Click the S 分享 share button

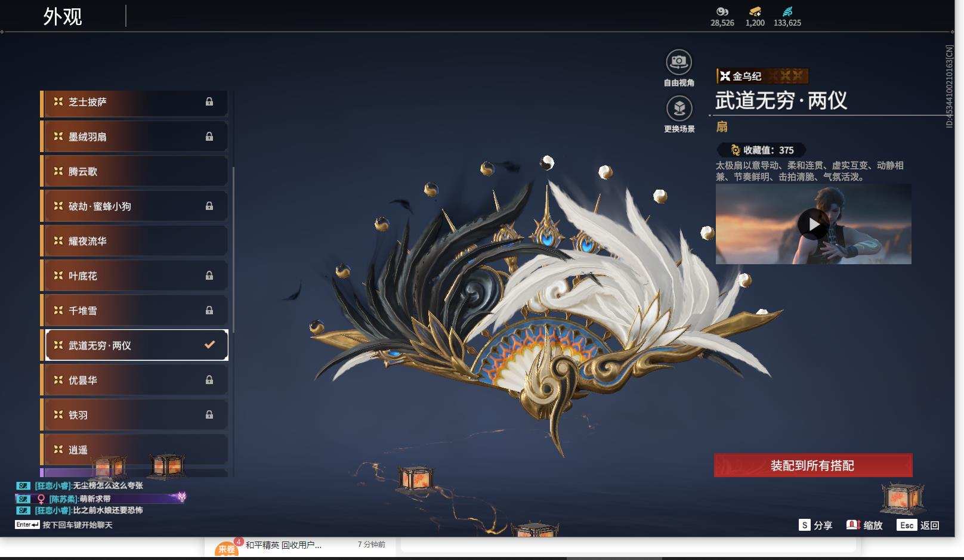[815, 525]
